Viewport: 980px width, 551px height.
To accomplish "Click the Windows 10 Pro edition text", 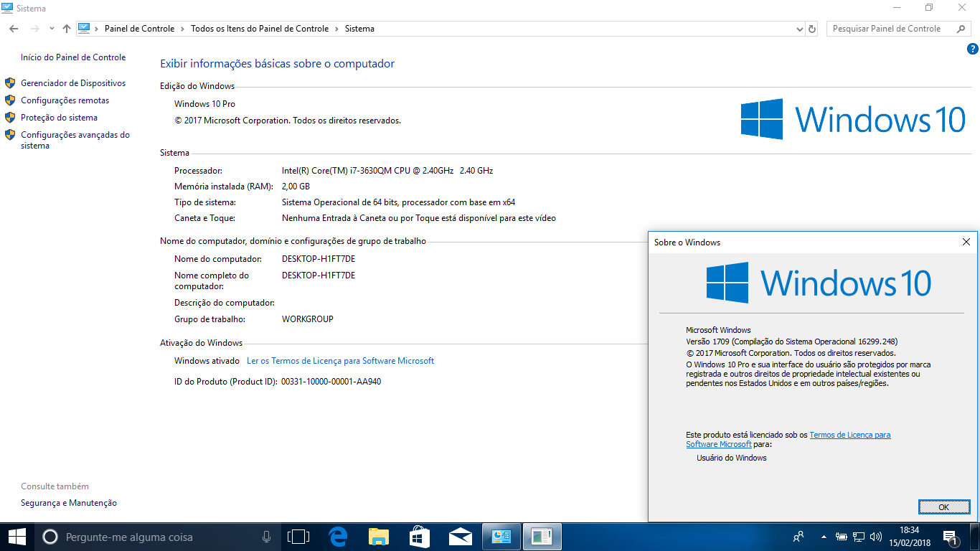I will [x=204, y=104].
